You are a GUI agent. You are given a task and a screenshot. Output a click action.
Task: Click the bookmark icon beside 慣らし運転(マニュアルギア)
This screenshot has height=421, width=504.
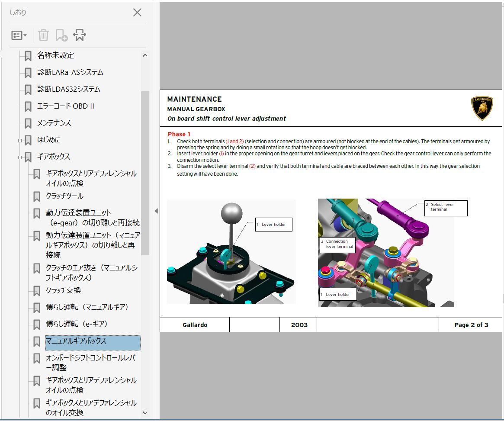click(37, 308)
